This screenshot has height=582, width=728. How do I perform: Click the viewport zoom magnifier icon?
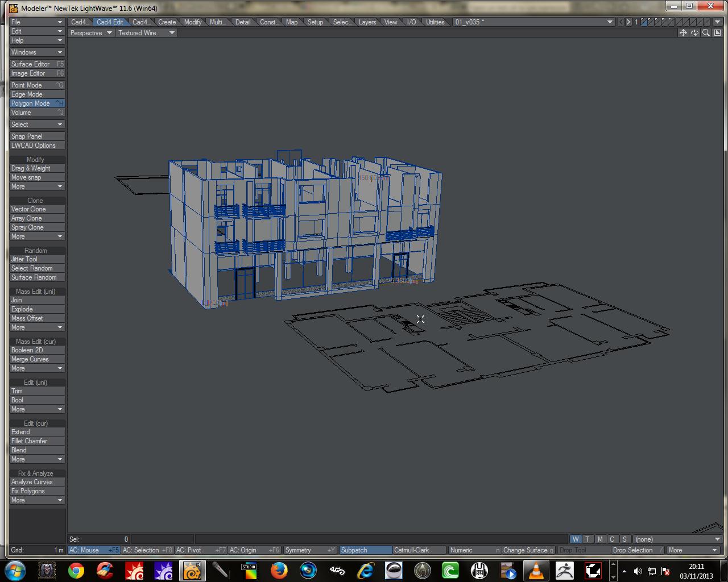(x=706, y=33)
